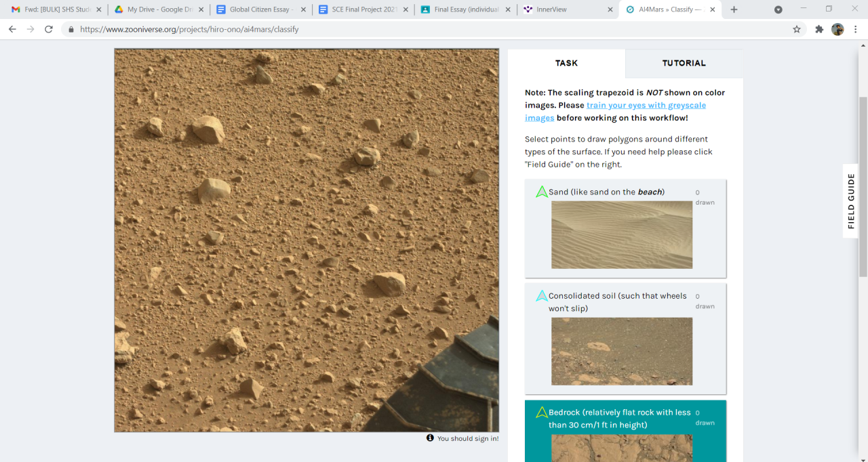Close the Global Citizen Essay tab
Image resolution: width=868 pixels, height=462 pixels.
pos(303,9)
